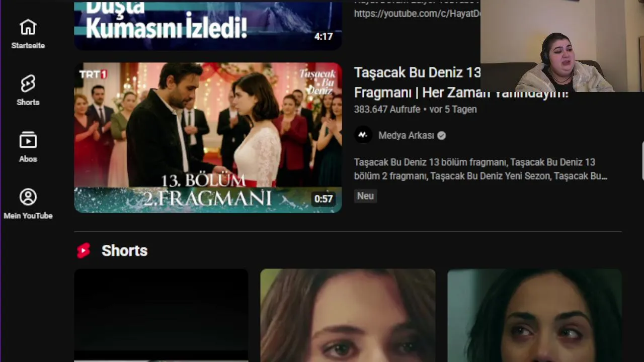
Task: Click the Shorts section heading text
Action: click(x=124, y=250)
